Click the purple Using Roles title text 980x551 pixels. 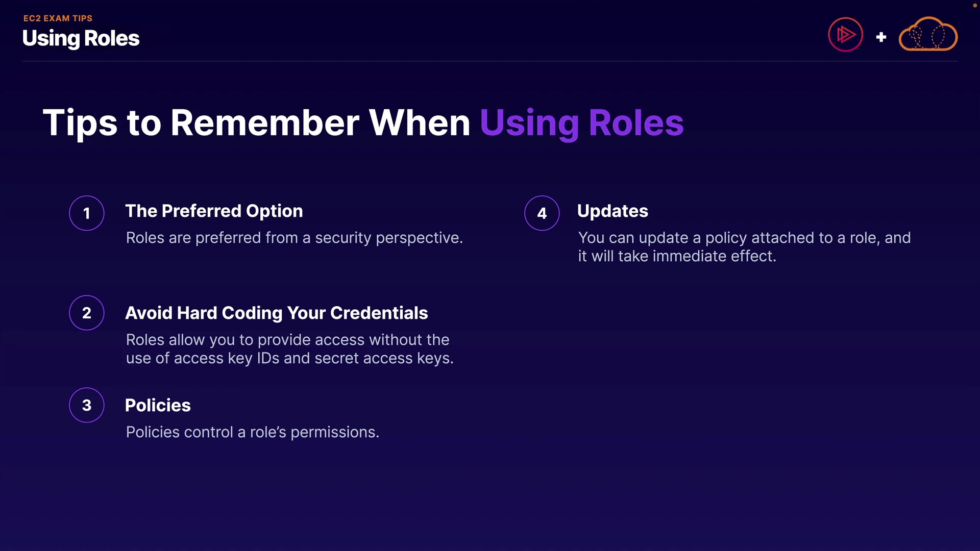point(581,123)
